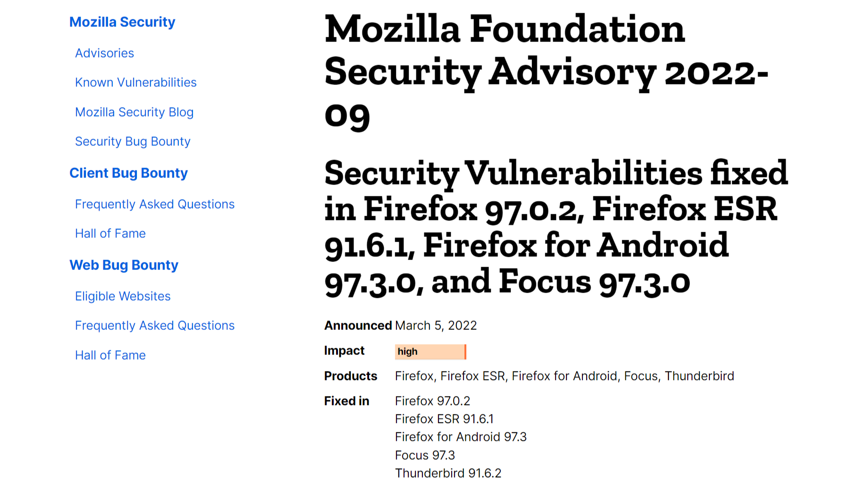The width and height of the screenshot is (868, 489).
Task: Open the Mozilla Security home link
Action: click(122, 22)
